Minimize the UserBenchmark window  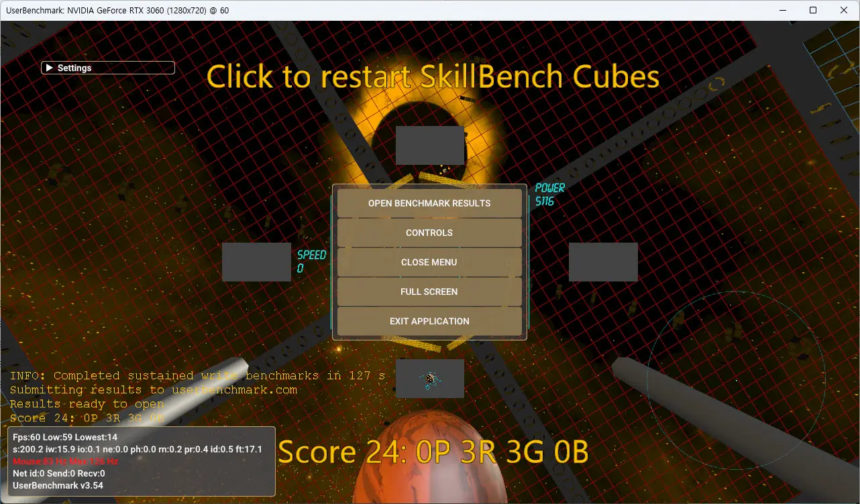pyautogui.click(x=782, y=10)
